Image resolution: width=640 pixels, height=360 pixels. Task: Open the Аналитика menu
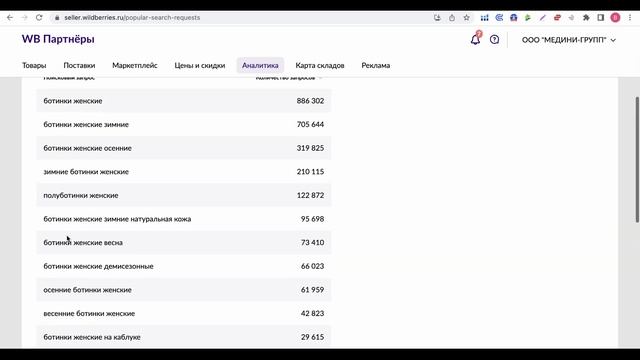260,65
